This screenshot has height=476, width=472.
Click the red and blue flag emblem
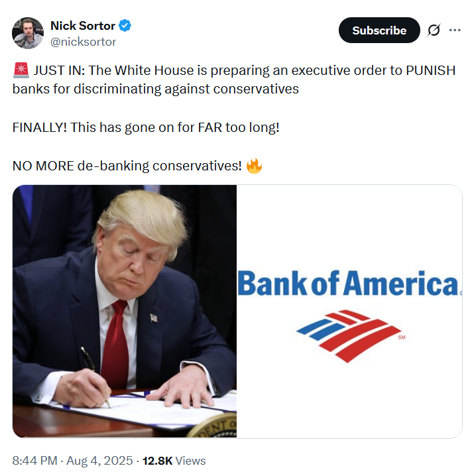coord(349,335)
